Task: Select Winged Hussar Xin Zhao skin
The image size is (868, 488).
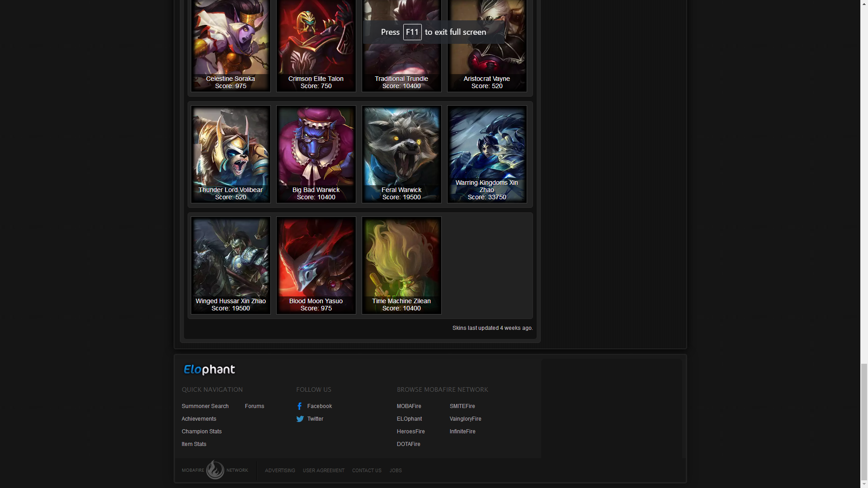Action: (x=231, y=265)
